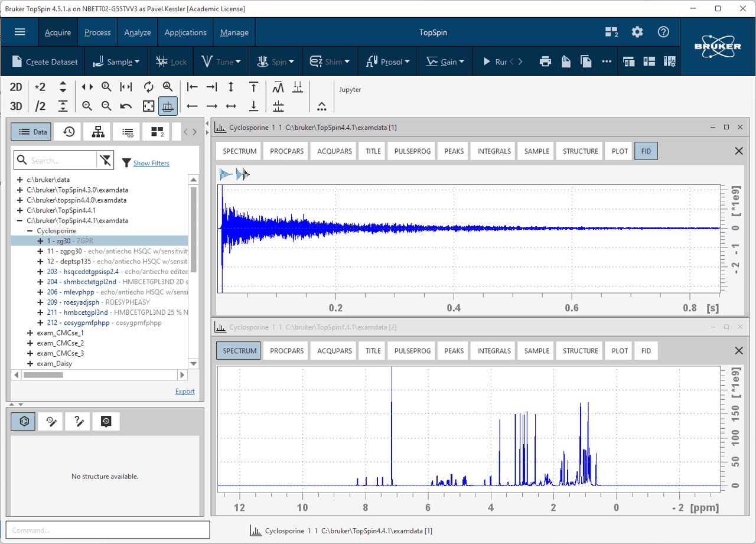Open the print dialog
Image resolution: width=756 pixels, height=544 pixels.
(x=545, y=61)
